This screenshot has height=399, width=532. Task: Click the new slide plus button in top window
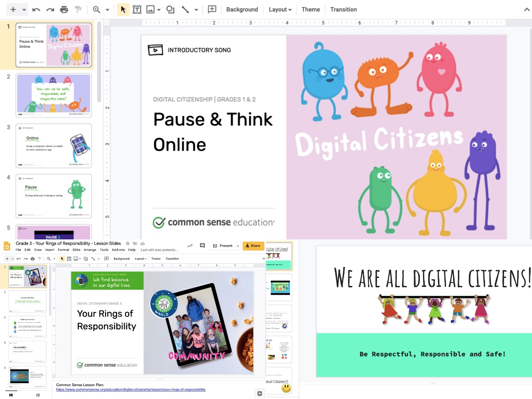click(x=13, y=9)
